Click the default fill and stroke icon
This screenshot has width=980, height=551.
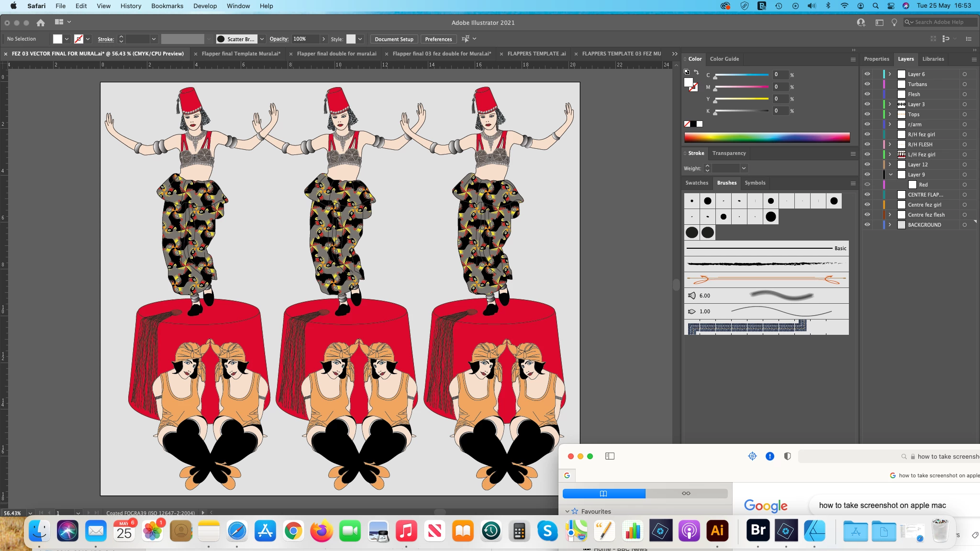click(x=687, y=72)
